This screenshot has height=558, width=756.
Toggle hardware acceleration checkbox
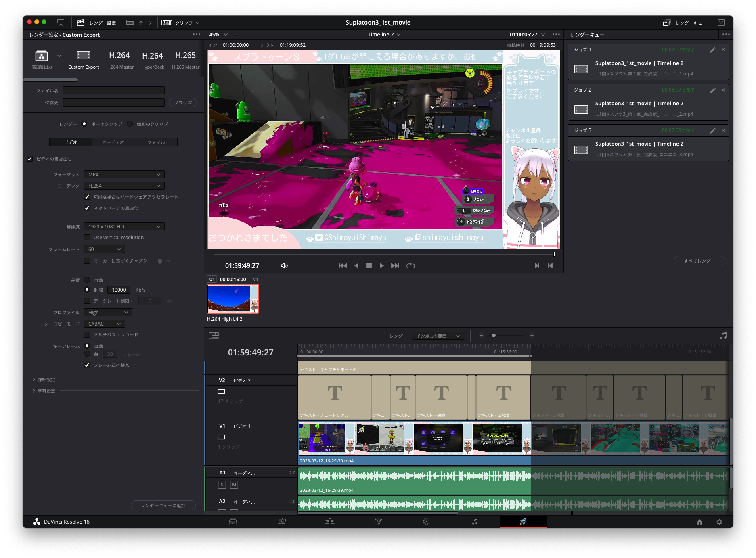[x=87, y=196]
